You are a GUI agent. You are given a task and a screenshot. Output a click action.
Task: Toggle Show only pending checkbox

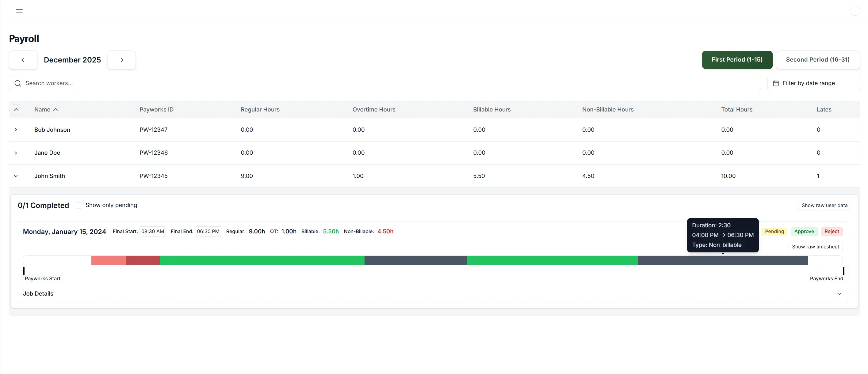79,205
